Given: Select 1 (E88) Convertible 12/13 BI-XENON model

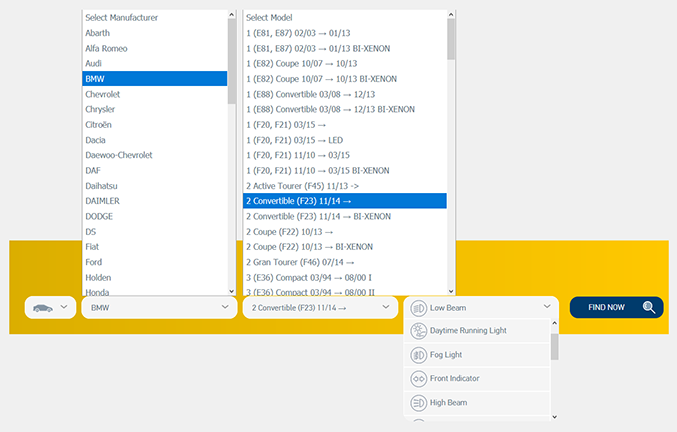Looking at the screenshot, I should pyautogui.click(x=345, y=109).
